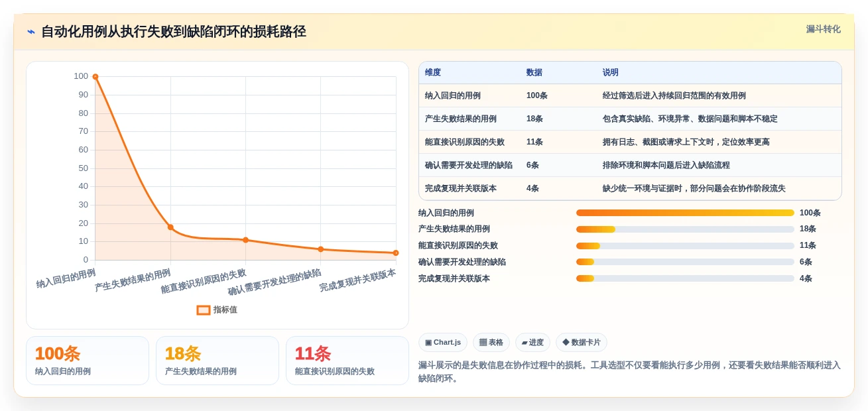
Task: Click the 维度 column header
Action: click(x=433, y=72)
